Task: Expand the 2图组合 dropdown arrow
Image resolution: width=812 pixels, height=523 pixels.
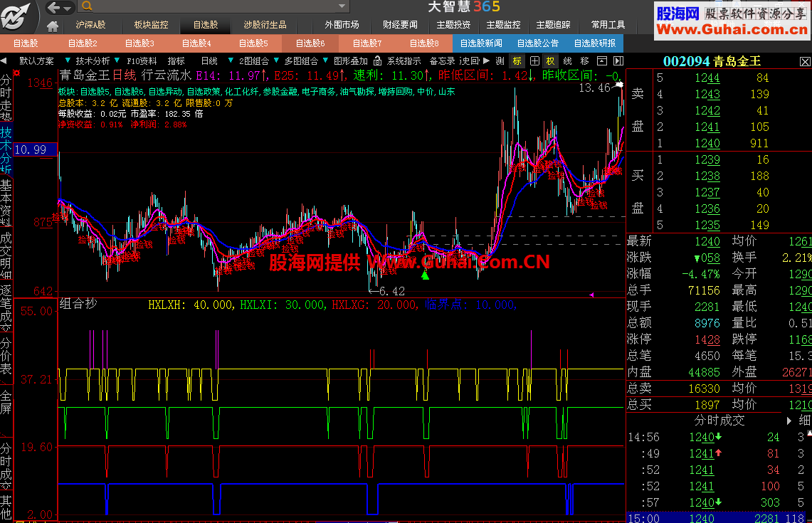Action: tap(231, 60)
